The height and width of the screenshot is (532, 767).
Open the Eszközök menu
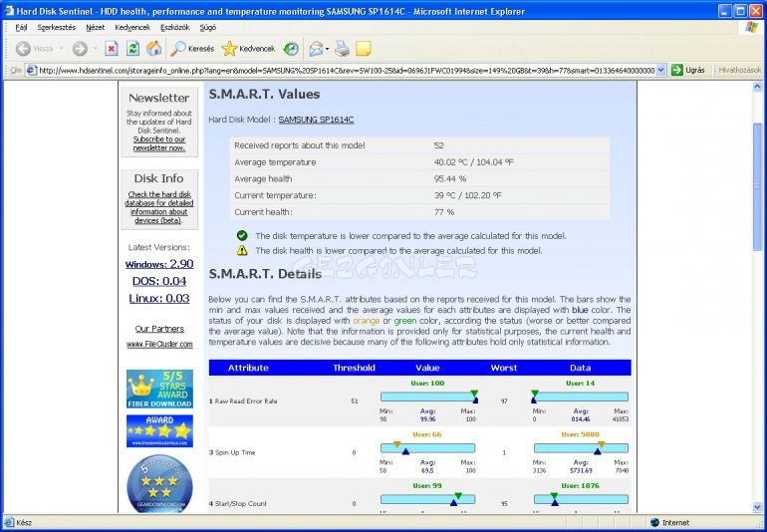[175, 28]
